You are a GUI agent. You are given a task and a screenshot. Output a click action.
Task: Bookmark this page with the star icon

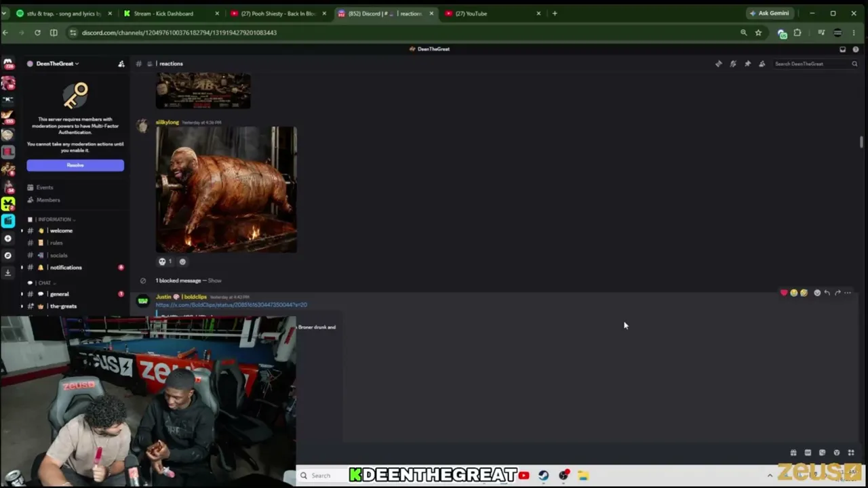point(758,33)
